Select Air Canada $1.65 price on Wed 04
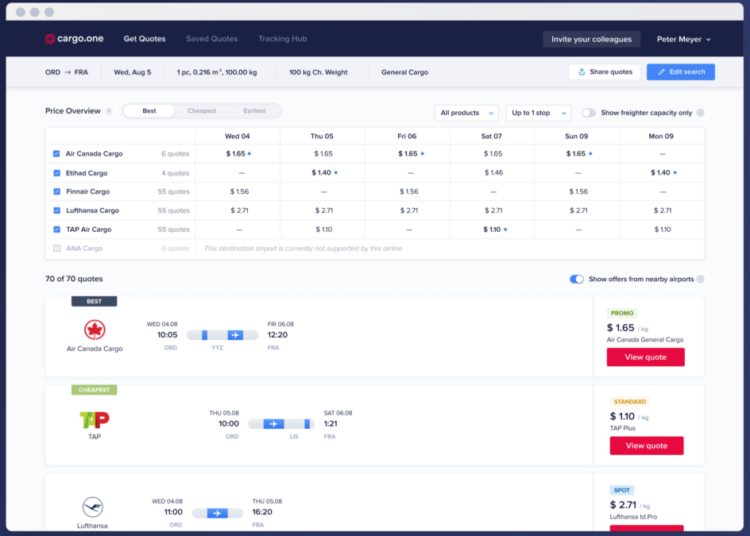This screenshot has height=536, width=750. [236, 154]
